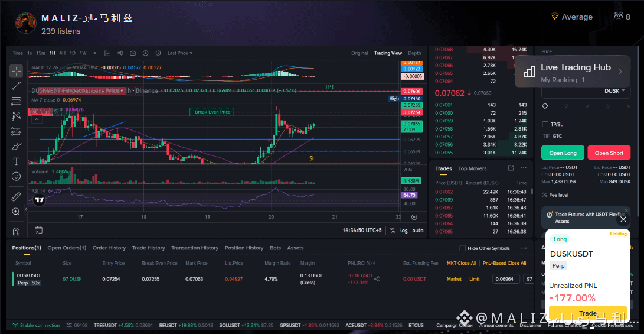This screenshot has height=334, width=644.
Task: Open the emoji icons tool
Action: (x=16, y=176)
